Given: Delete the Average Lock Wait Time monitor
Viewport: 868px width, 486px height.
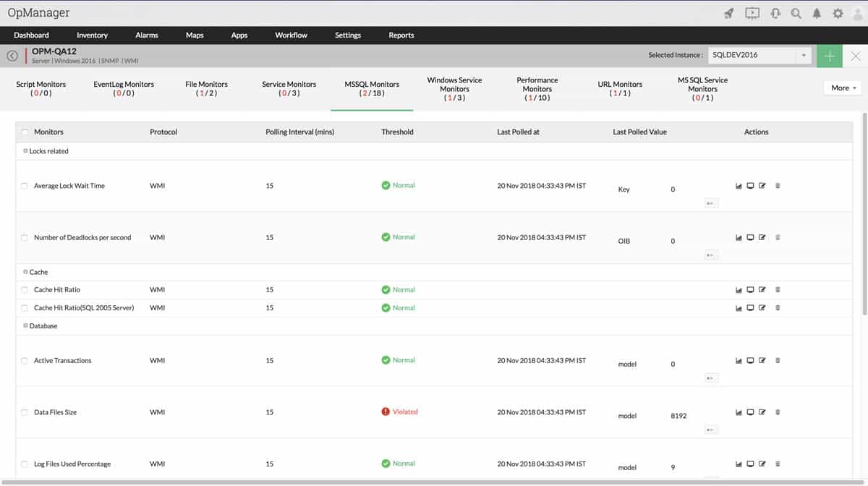Looking at the screenshot, I should tap(778, 186).
